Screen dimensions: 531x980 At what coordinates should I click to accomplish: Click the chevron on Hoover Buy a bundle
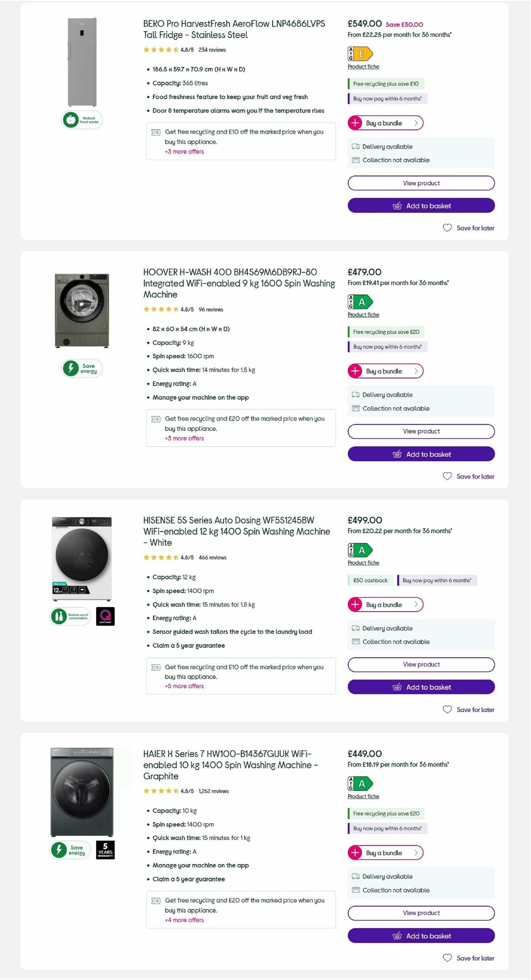[416, 371]
